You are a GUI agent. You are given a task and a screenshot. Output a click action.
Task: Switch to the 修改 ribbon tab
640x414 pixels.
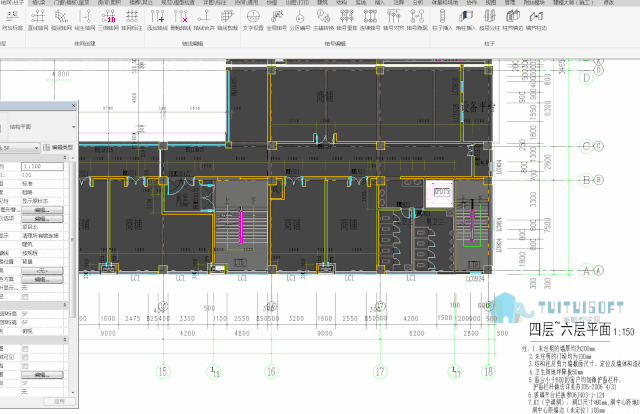(609, 2)
